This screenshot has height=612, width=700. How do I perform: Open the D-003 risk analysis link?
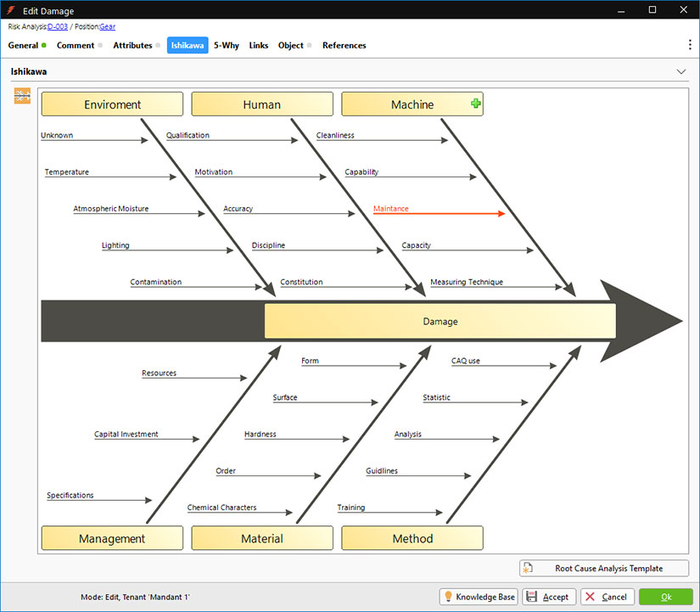tap(58, 27)
